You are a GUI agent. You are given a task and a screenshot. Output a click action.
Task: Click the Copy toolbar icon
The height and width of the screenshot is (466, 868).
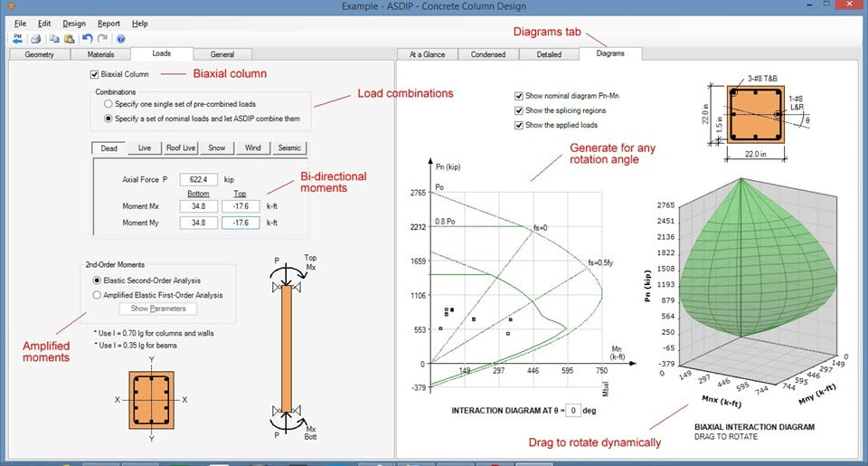pos(53,39)
